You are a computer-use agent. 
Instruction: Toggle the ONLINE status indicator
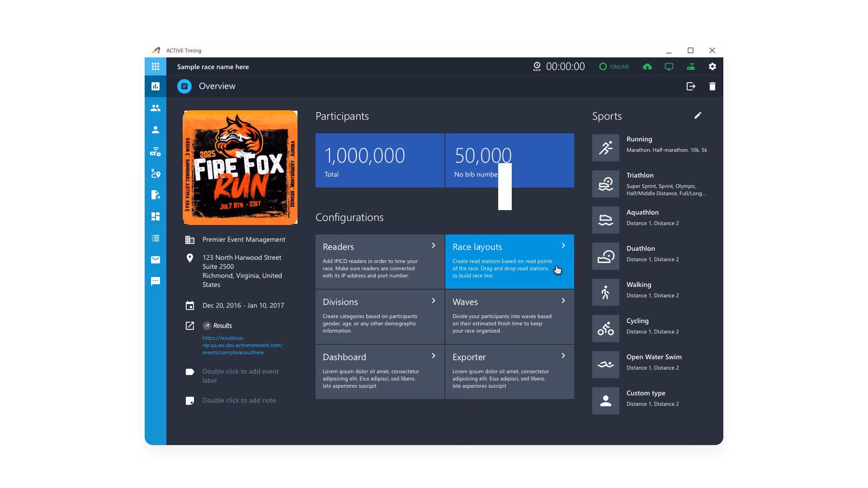614,66
